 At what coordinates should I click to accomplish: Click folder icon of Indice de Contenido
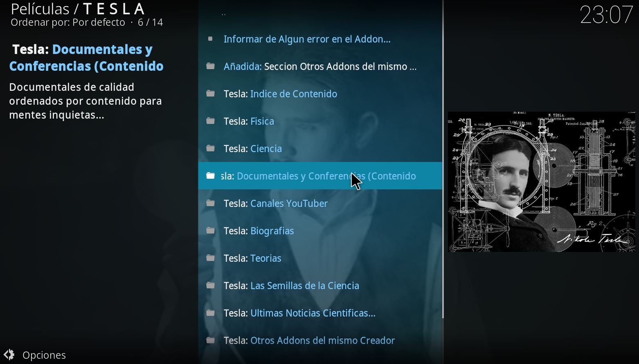click(211, 94)
